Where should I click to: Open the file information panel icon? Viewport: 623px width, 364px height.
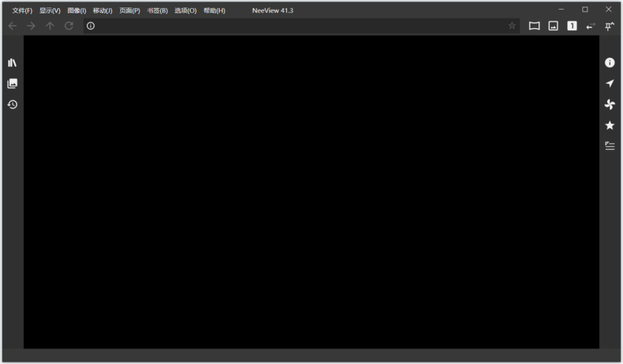pos(610,63)
